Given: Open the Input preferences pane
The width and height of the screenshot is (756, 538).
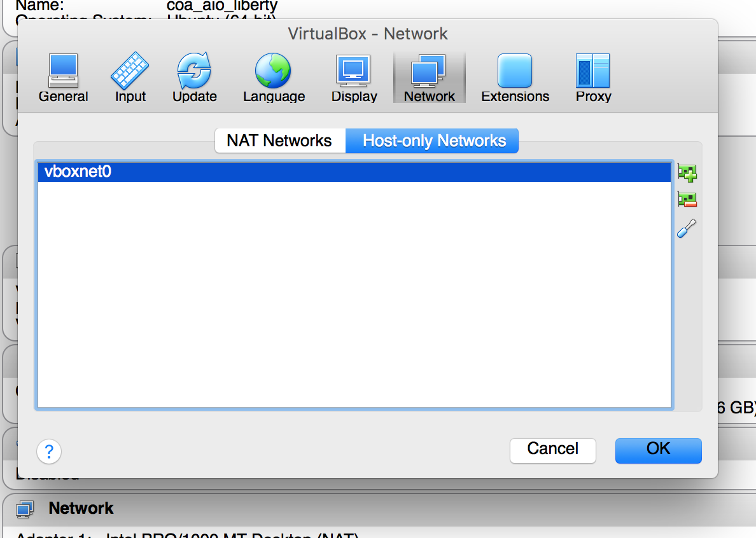Looking at the screenshot, I should pos(130,78).
